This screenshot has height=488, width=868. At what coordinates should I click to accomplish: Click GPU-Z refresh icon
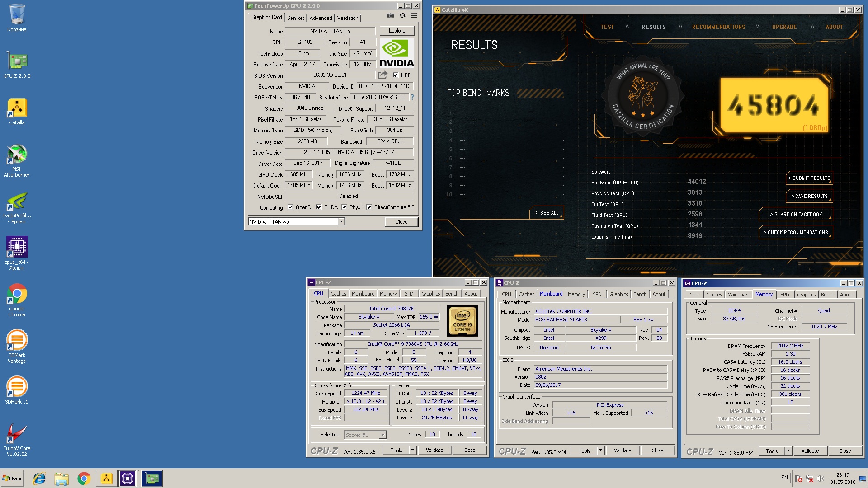pyautogui.click(x=402, y=16)
